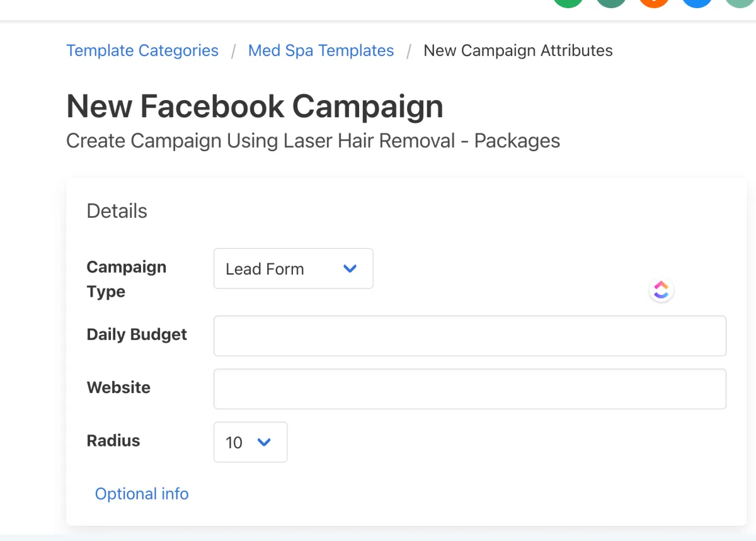Focus the Website input field
The height and width of the screenshot is (541, 756).
pyautogui.click(x=470, y=389)
